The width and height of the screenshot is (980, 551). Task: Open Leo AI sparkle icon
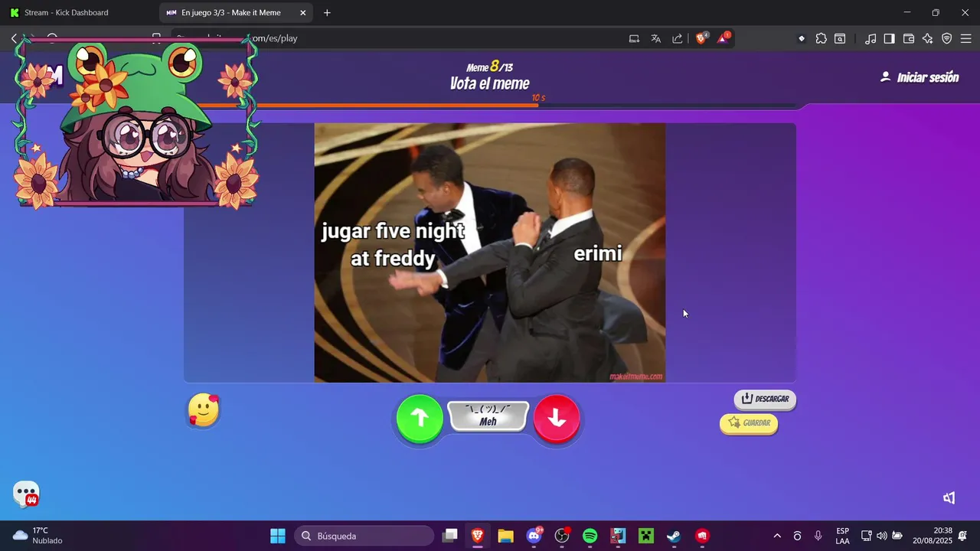point(928,38)
